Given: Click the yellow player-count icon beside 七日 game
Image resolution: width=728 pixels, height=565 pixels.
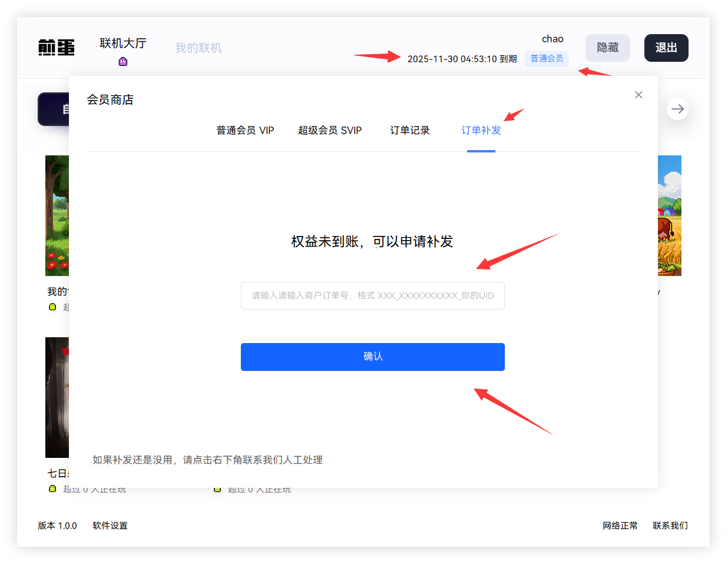Looking at the screenshot, I should 52,488.
